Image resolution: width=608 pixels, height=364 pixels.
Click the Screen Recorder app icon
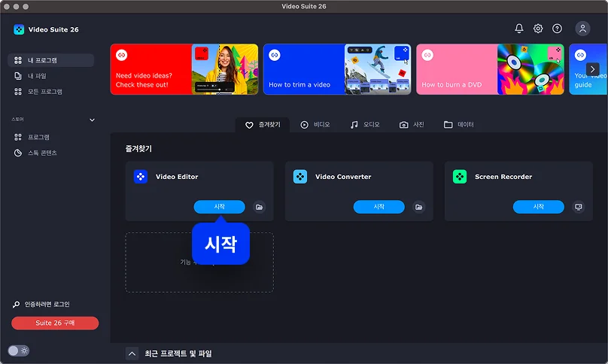tap(460, 177)
